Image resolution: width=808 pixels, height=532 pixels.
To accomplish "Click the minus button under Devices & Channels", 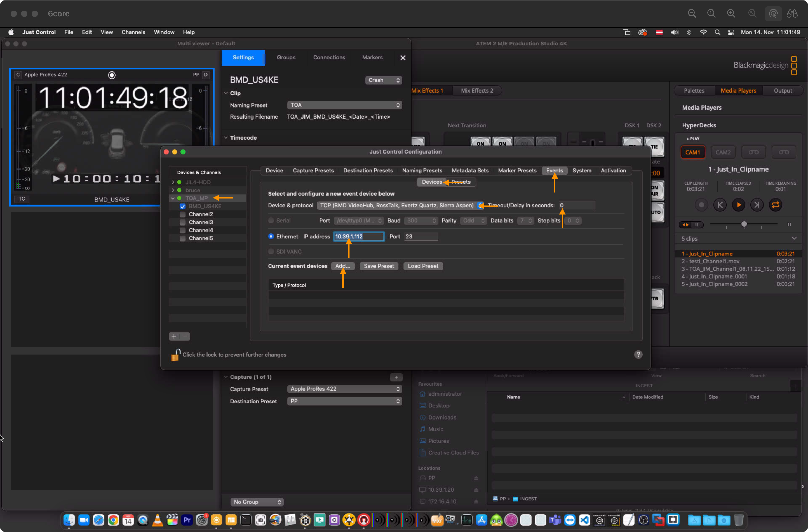I will [x=185, y=336].
